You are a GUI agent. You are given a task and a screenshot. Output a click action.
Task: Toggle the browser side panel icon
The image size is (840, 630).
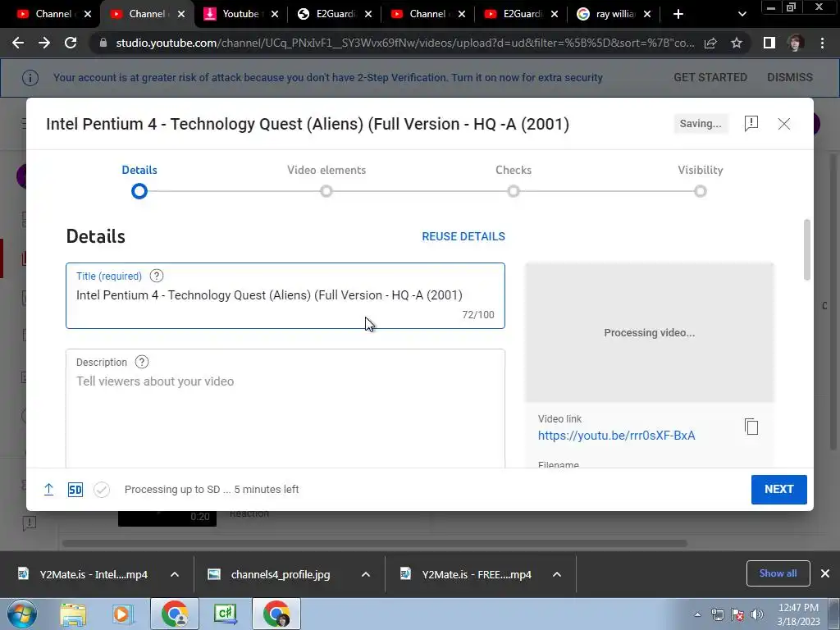click(x=769, y=43)
